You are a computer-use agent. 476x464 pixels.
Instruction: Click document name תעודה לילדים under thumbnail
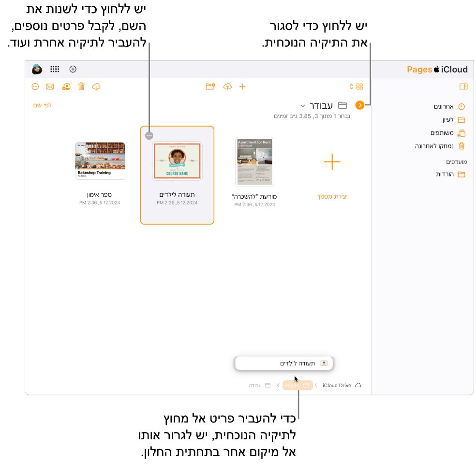(177, 195)
